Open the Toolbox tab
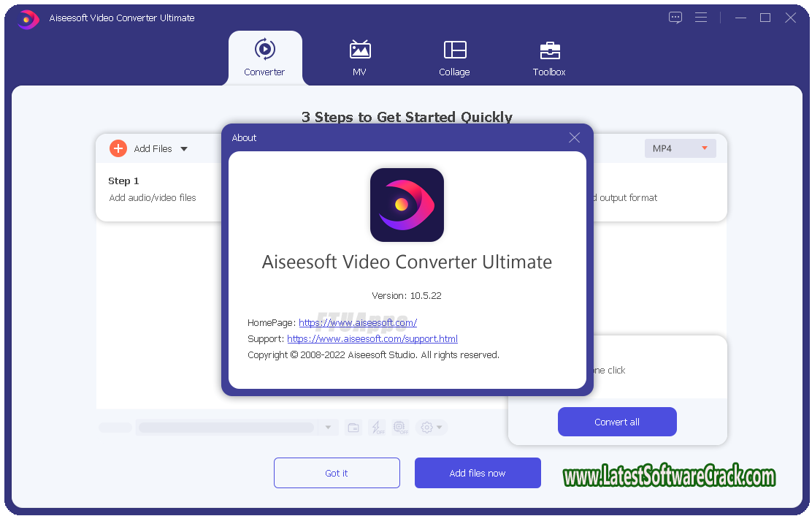This screenshot has height=516, width=812. (549, 58)
